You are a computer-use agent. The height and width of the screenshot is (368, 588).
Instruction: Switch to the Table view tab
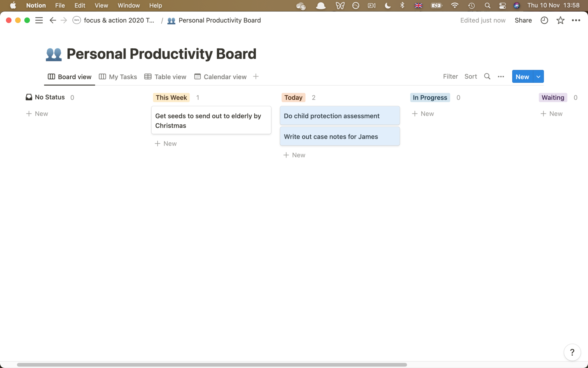click(165, 77)
